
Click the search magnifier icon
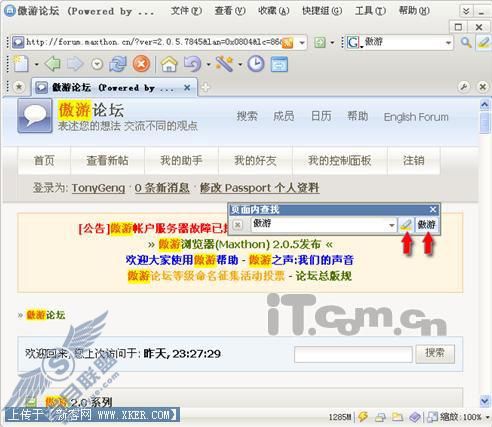pos(466,42)
